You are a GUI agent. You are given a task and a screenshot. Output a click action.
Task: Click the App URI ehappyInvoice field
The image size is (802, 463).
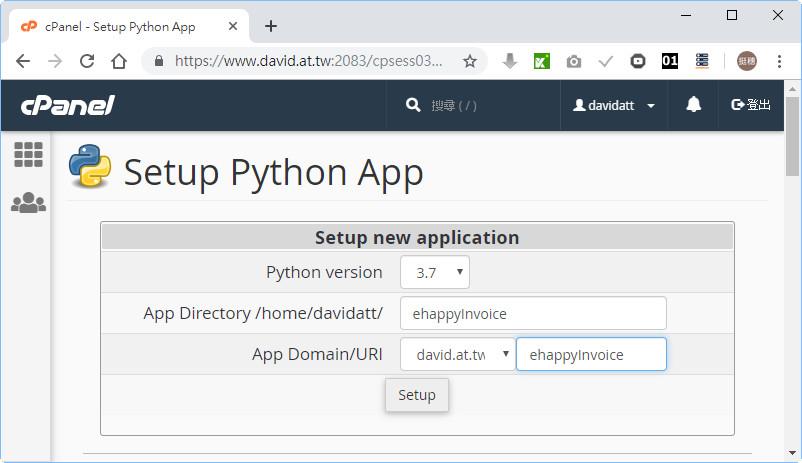coord(591,354)
